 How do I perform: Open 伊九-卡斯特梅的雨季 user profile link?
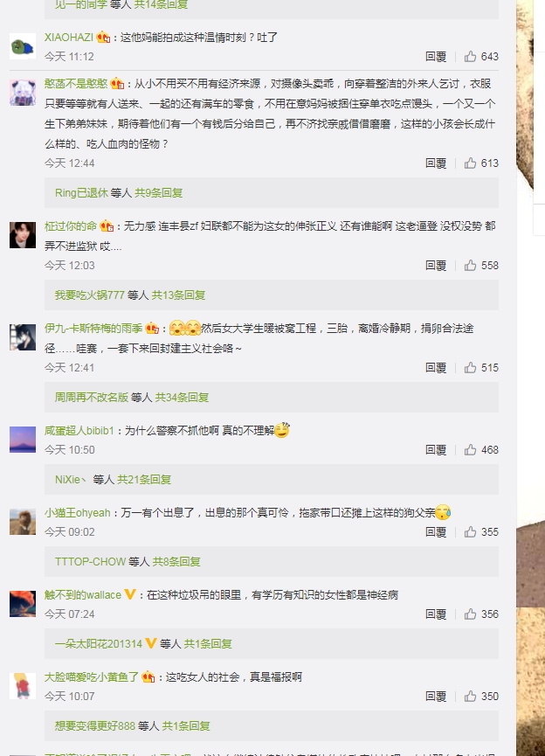[x=93, y=329]
